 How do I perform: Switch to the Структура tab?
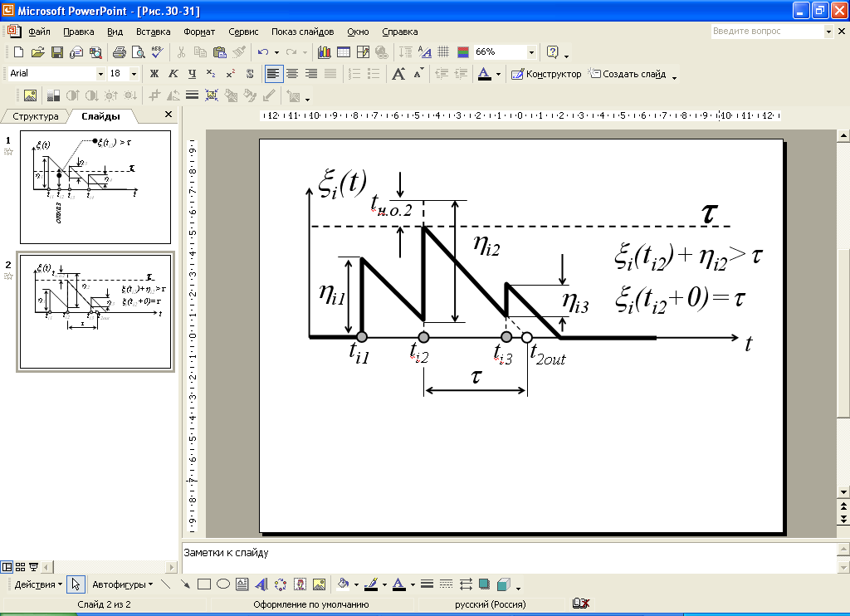pyautogui.click(x=36, y=116)
